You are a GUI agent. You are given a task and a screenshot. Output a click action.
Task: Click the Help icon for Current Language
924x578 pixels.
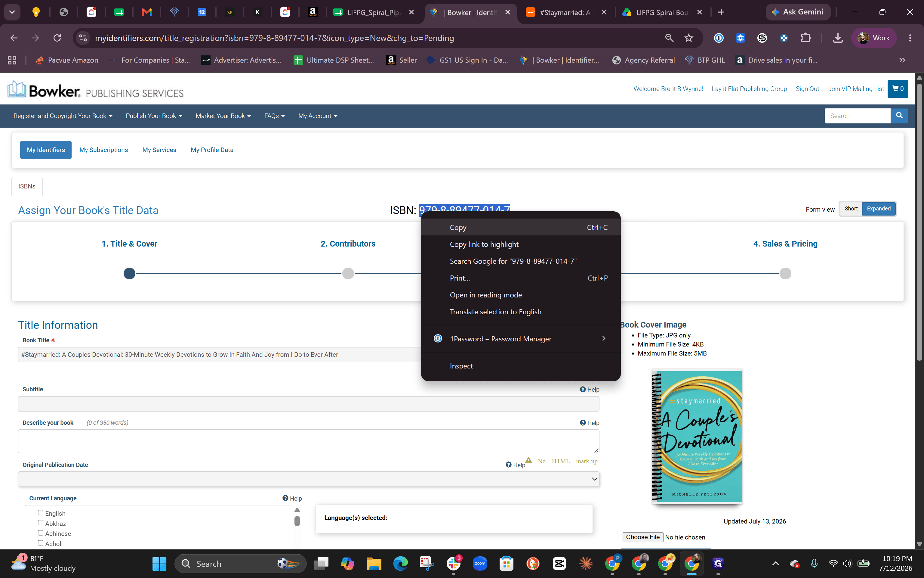[285, 498]
